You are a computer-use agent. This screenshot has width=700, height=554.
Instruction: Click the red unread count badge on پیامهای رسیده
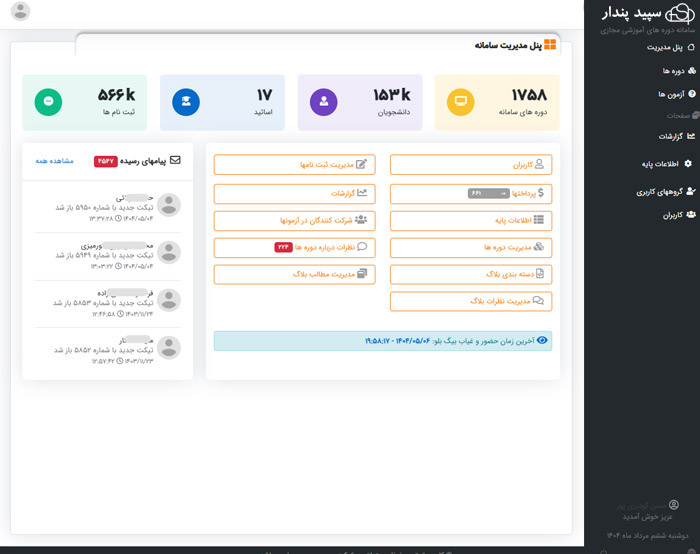(106, 160)
